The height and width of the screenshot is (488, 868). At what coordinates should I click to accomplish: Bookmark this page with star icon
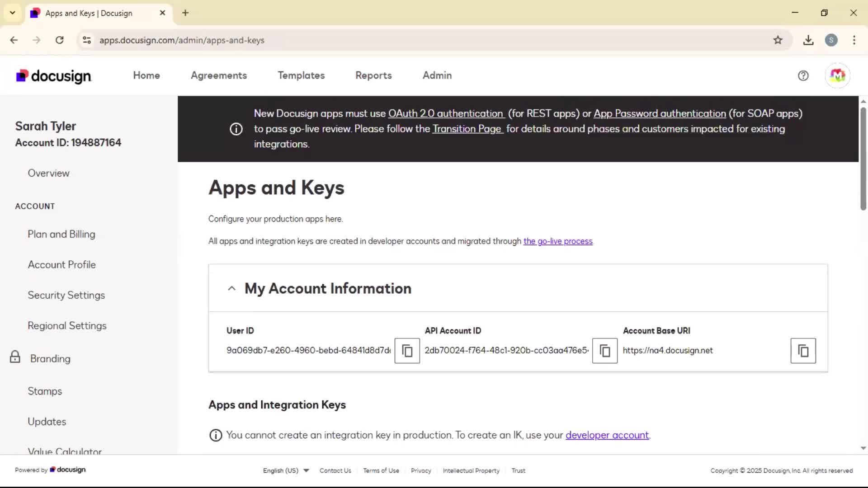(x=778, y=40)
